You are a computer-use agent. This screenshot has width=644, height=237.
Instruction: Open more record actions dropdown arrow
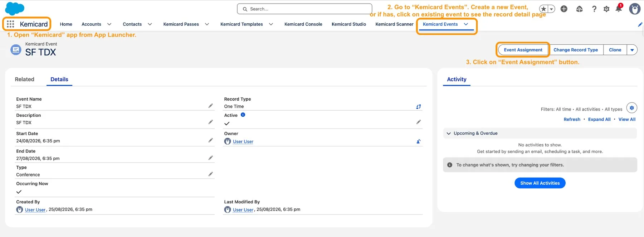[632, 50]
